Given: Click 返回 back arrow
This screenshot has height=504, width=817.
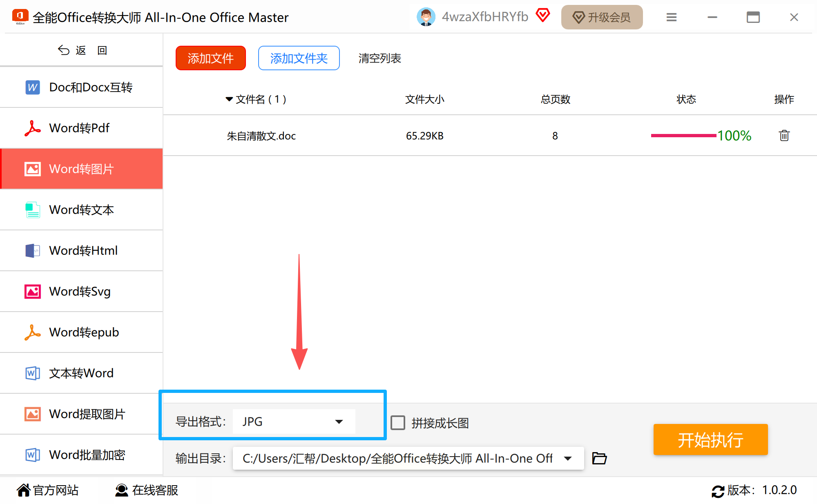Looking at the screenshot, I should 64,50.
